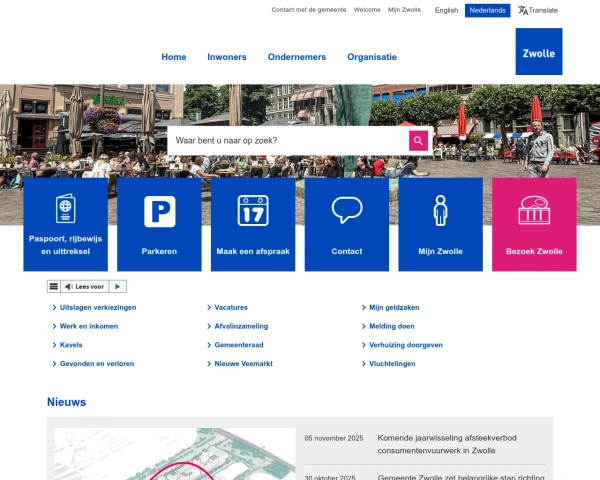Click the Maak een afspraak calendar tile
Viewport: 600px width, 480px height.
[253, 224]
